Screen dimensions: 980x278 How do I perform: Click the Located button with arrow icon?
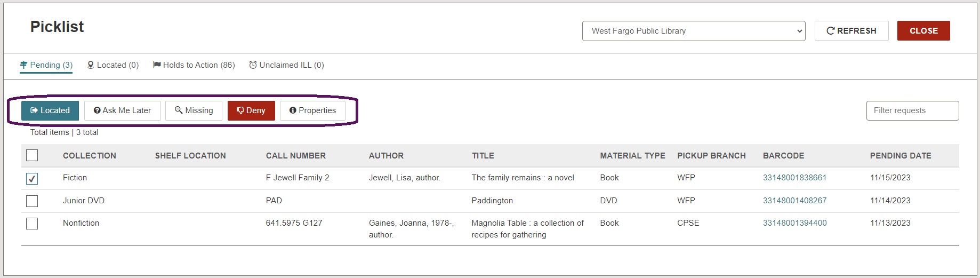[x=50, y=110]
